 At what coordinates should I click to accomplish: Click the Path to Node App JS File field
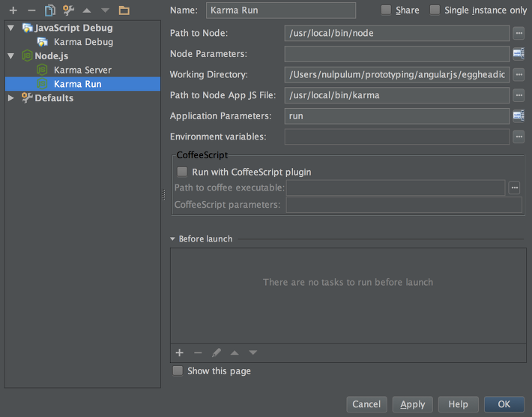(x=397, y=95)
